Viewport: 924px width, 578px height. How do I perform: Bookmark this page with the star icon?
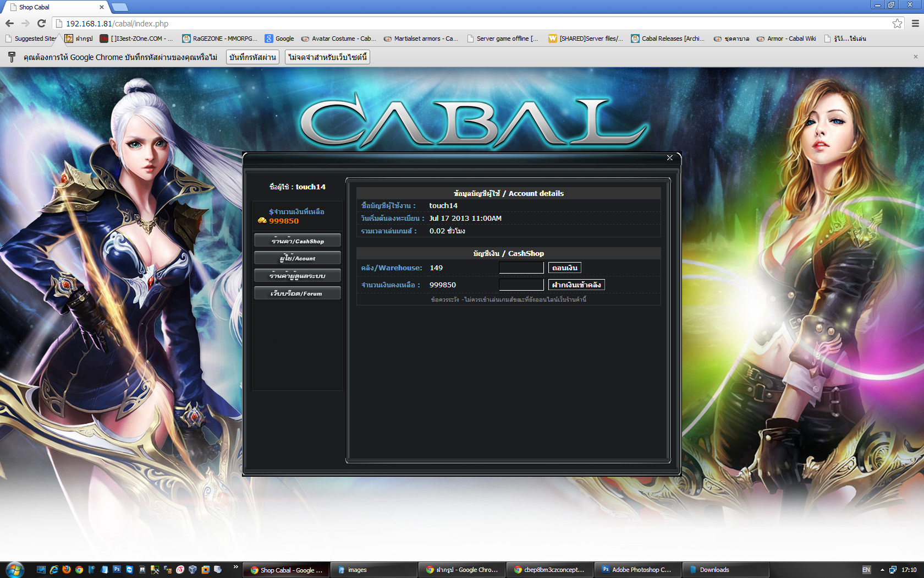click(898, 23)
